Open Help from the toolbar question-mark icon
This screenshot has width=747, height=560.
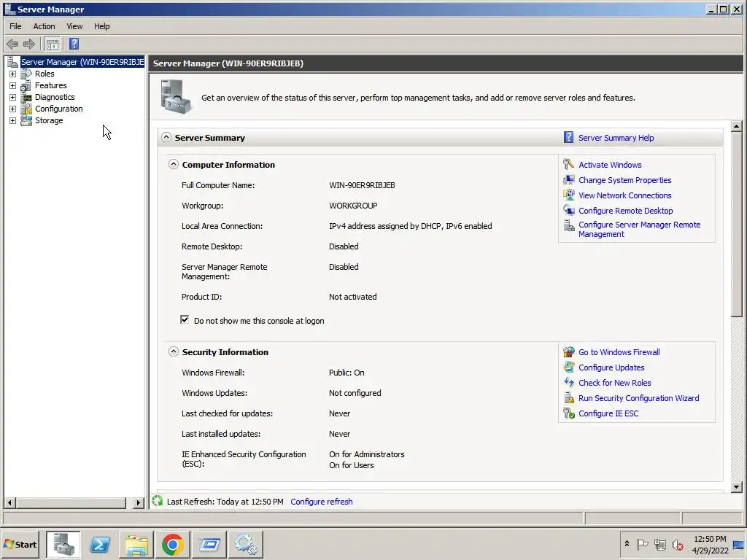pos(74,44)
